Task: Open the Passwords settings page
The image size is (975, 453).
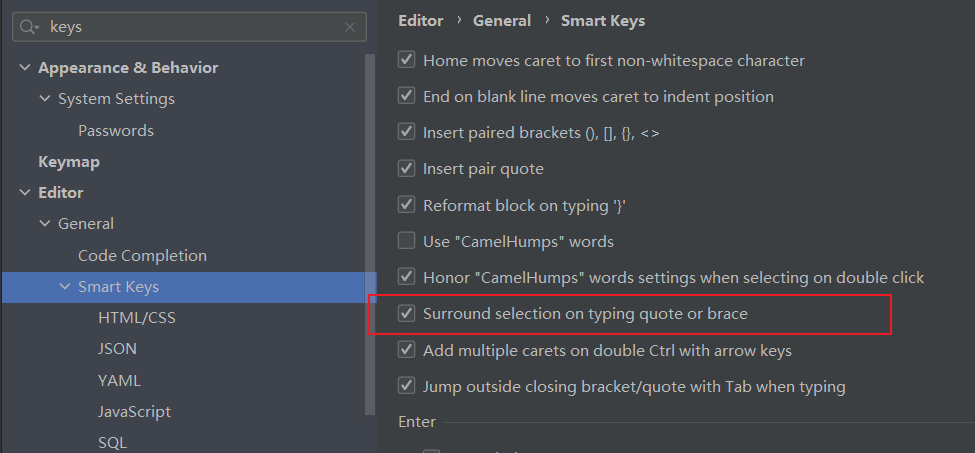Action: click(116, 130)
